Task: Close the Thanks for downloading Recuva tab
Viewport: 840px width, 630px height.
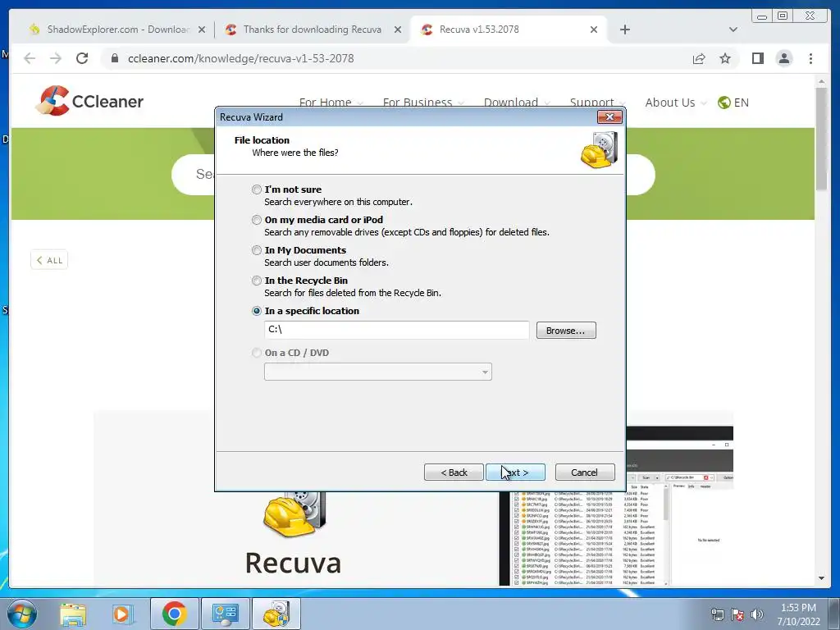Action: tap(398, 30)
